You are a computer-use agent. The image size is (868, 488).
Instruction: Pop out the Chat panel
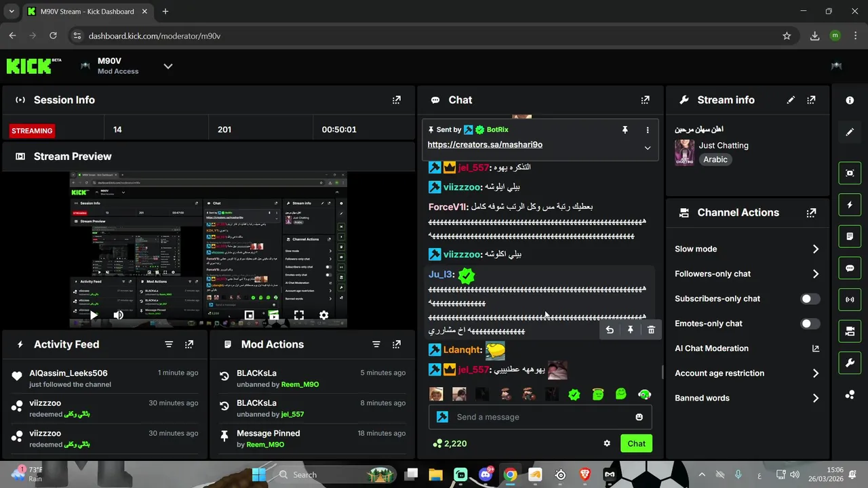pos(645,100)
